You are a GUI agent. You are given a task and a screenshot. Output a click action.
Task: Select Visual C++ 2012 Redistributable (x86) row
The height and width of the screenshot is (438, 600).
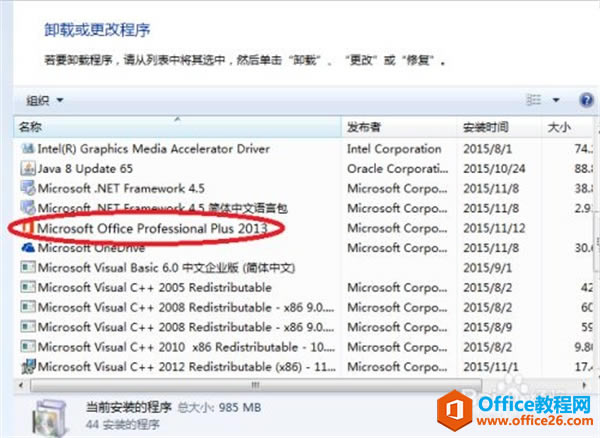pos(187,367)
